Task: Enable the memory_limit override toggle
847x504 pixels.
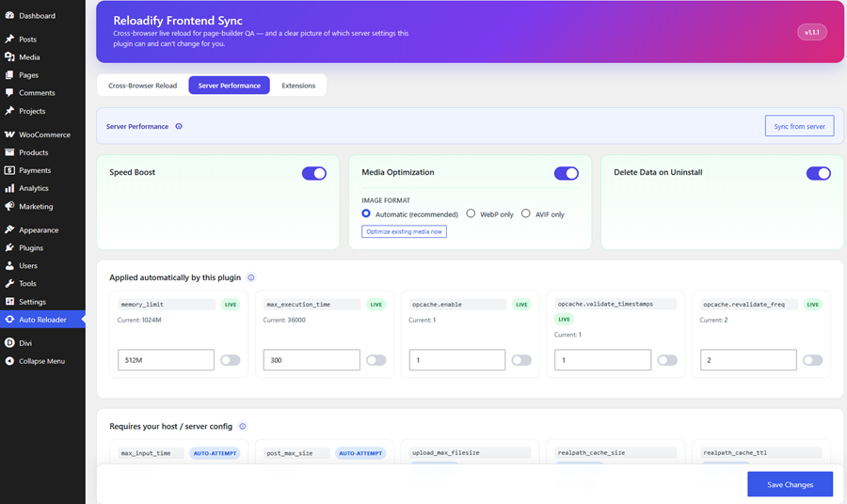Action: click(x=231, y=360)
